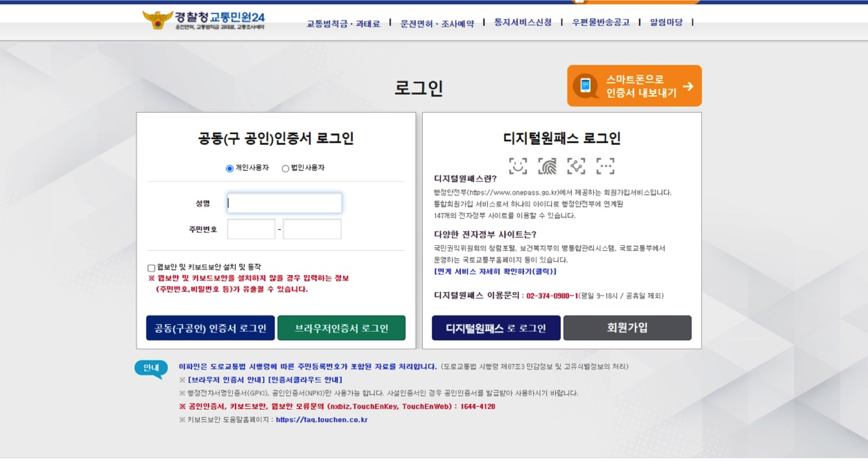
Task: Click the 브라우저인증서 로그인 button
Action: point(342,328)
